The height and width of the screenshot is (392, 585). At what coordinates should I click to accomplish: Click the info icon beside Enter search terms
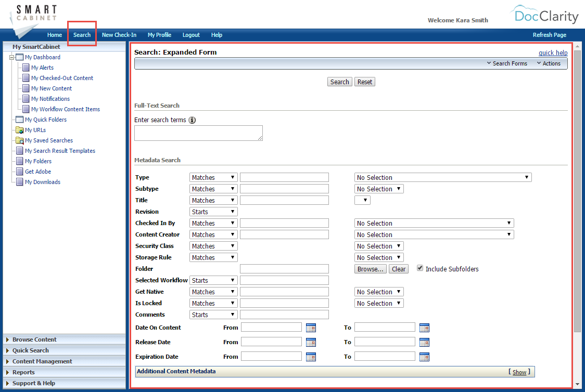coord(192,120)
